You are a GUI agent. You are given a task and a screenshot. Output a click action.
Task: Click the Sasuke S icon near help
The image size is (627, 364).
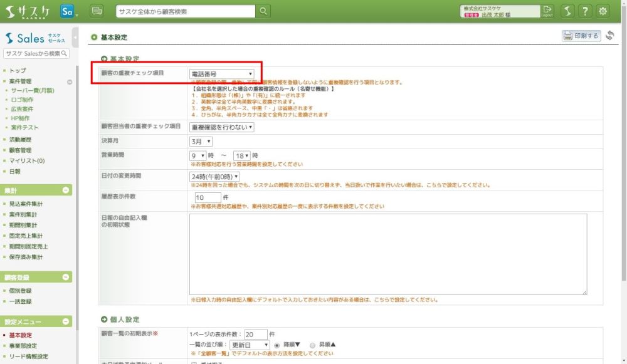(x=566, y=11)
